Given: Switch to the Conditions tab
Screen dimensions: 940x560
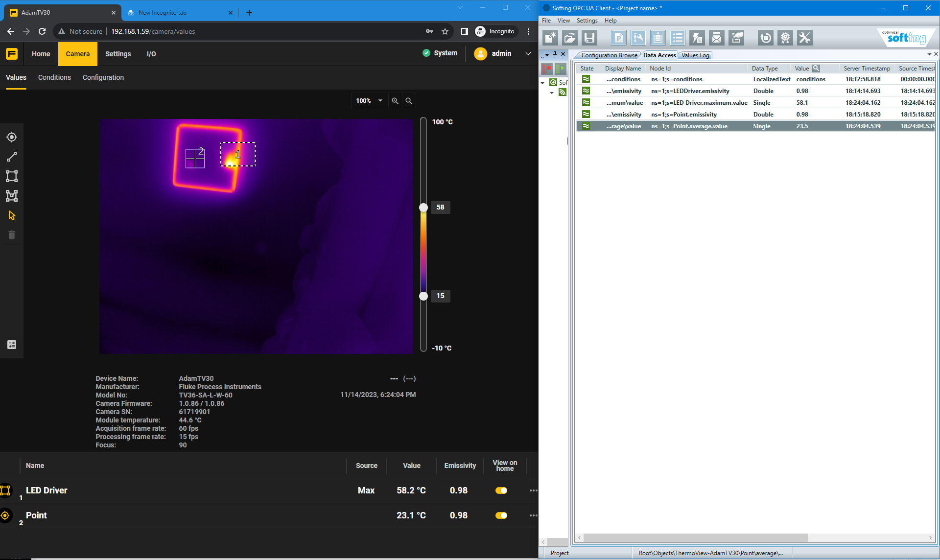Looking at the screenshot, I should click(x=54, y=77).
